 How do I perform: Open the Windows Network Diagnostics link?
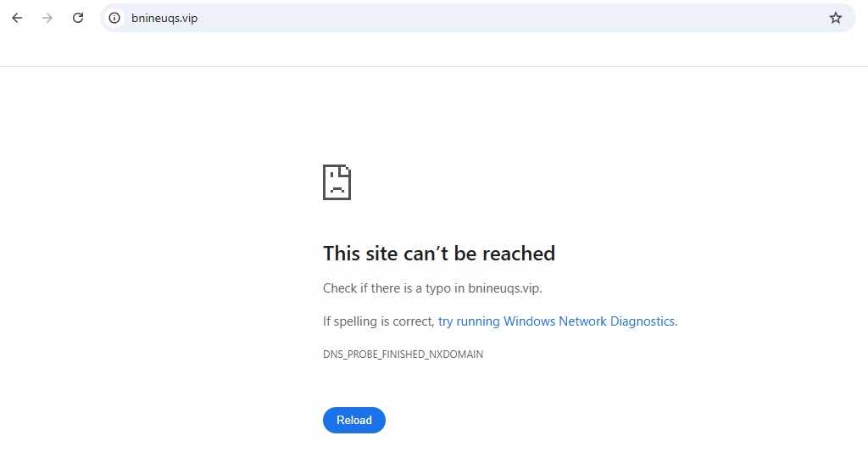coord(556,321)
